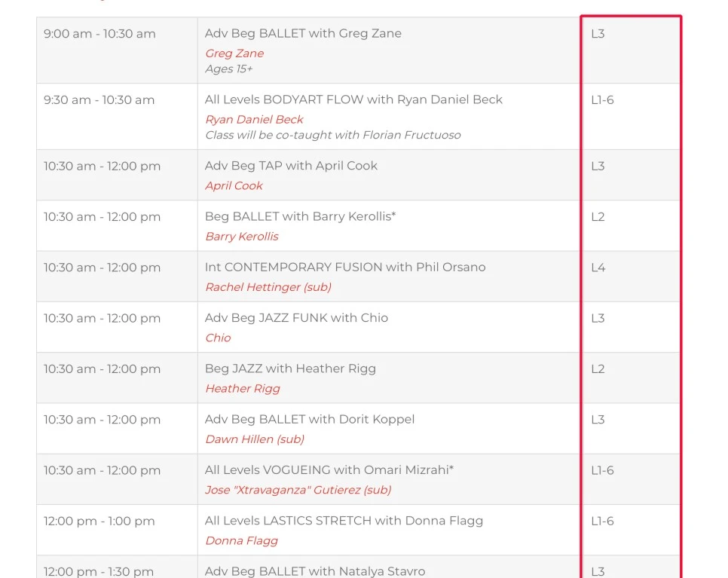Click "Adv Beg BALLET with Natalya Stavro" title
The width and height of the screenshot is (728, 578).
[315, 571]
